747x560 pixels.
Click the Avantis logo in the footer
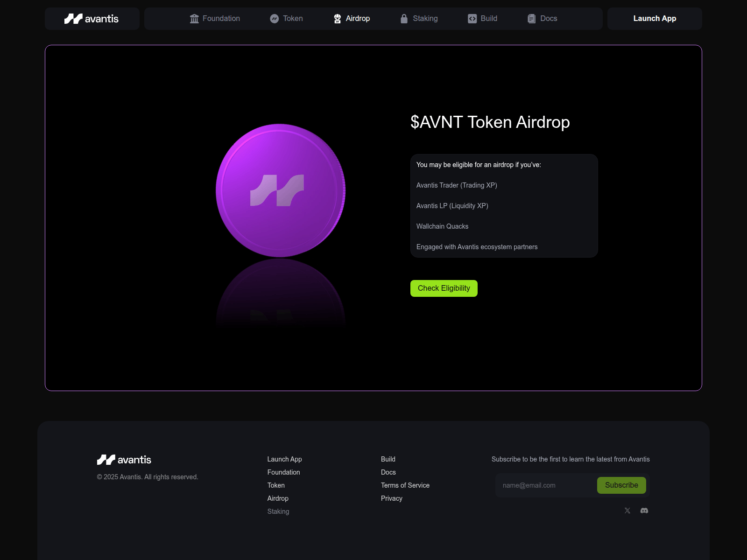(124, 460)
